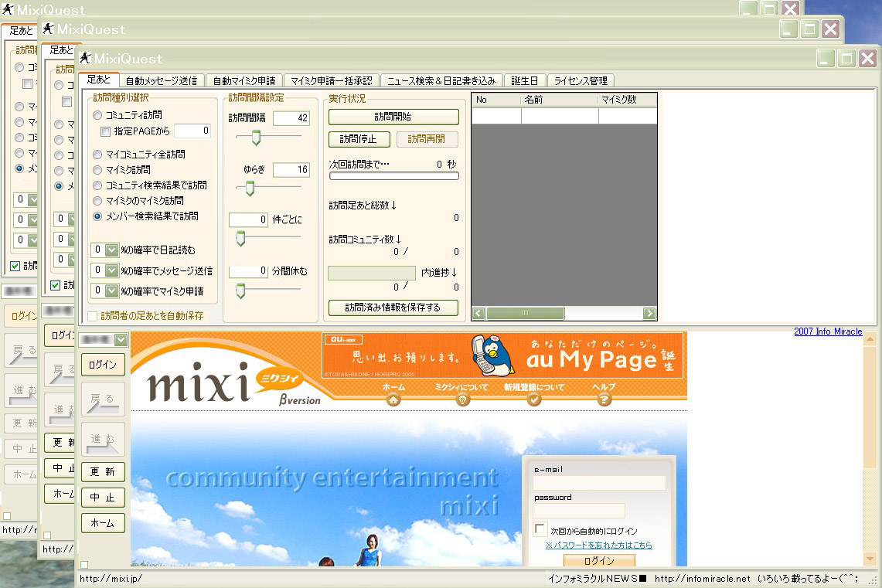Click 訪問済み情報を保存する button
Screen dimensions: 882x588
[x=393, y=308]
